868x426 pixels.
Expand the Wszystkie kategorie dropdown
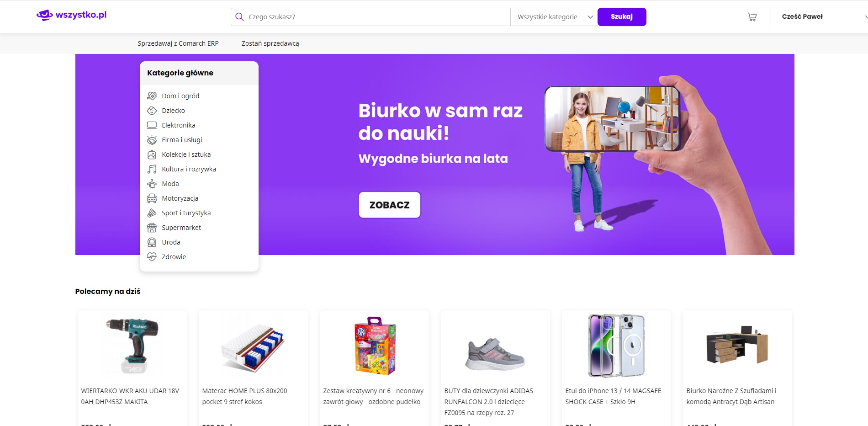click(554, 17)
